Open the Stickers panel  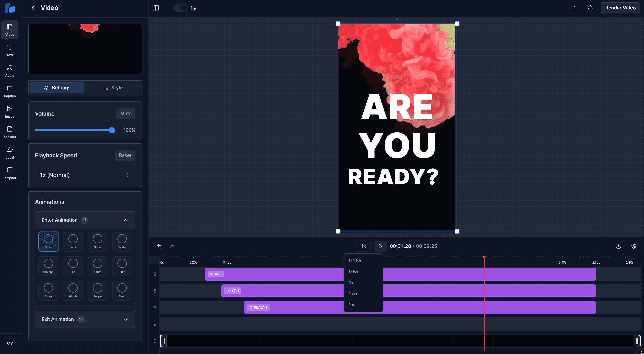9,132
